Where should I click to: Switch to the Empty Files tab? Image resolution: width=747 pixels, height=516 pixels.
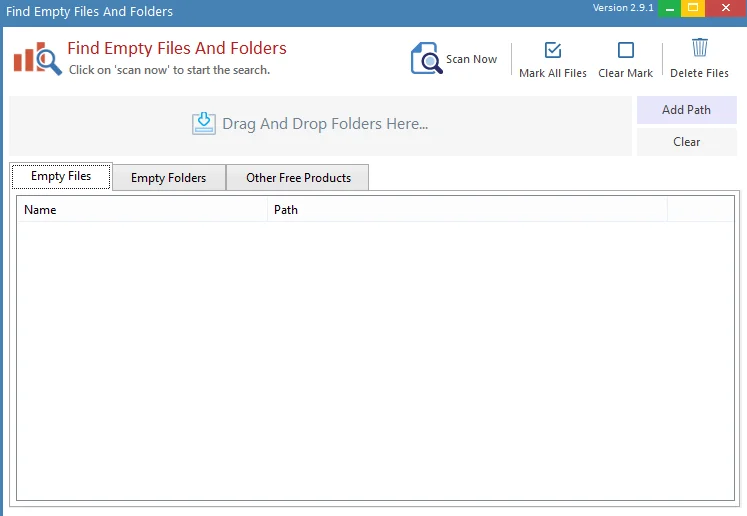[61, 176]
